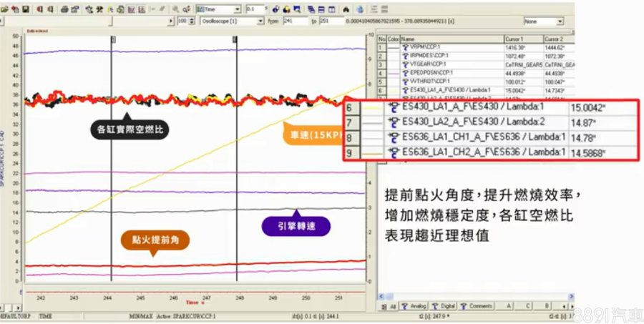Click the save floppy disk icon
The width and height of the screenshot is (644, 324).
pos(26,9)
